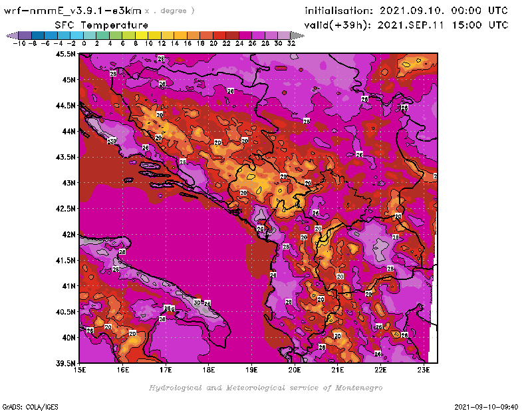Screen dimensions: 532x411
Task: Click the 'SFC Temperature' title
Action: tap(101, 25)
